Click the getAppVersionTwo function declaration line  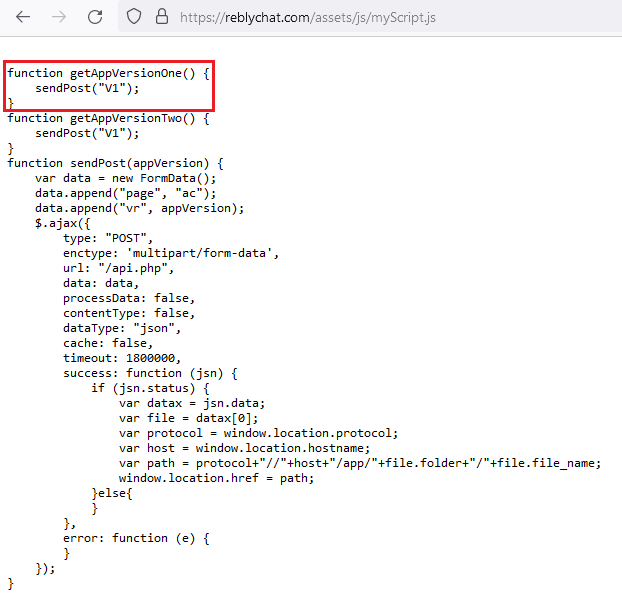109,118
